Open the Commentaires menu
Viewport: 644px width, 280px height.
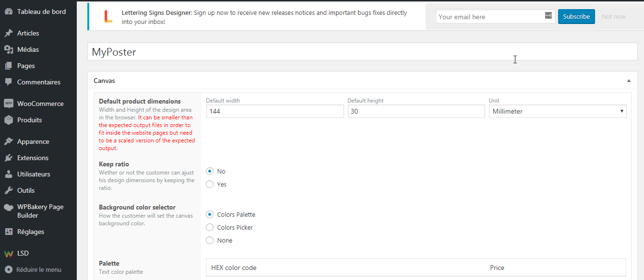38,82
